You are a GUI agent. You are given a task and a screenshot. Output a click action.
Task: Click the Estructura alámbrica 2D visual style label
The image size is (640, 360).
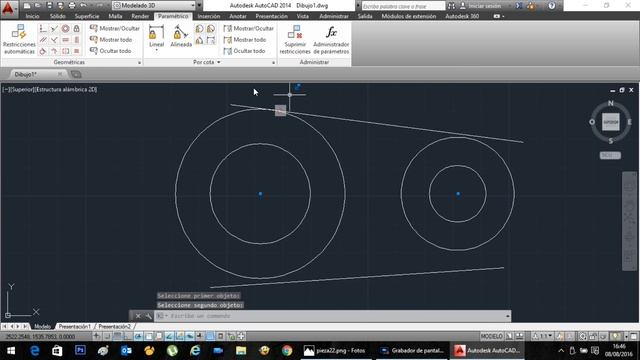click(67, 89)
